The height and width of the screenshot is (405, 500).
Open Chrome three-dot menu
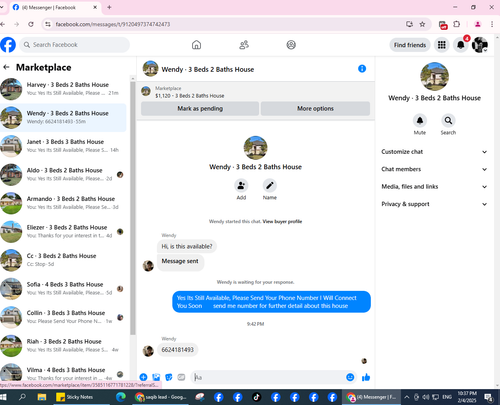click(x=492, y=24)
